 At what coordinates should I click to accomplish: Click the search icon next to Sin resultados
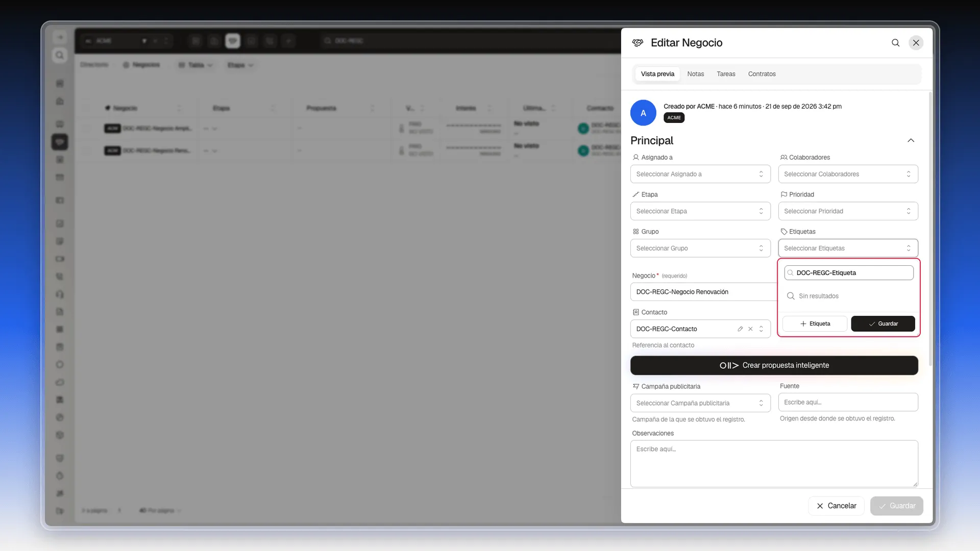pyautogui.click(x=791, y=296)
